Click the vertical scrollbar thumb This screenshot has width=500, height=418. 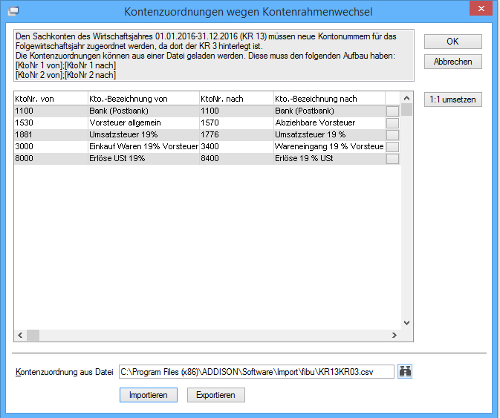coord(406,110)
